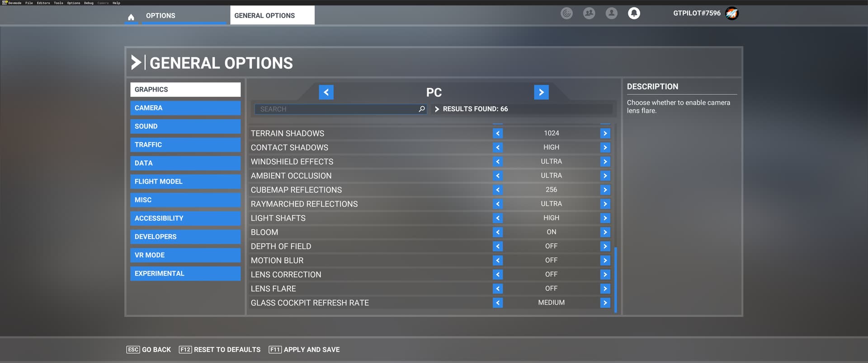Open the notifications bell icon
This screenshot has height=363, width=868.
click(634, 14)
